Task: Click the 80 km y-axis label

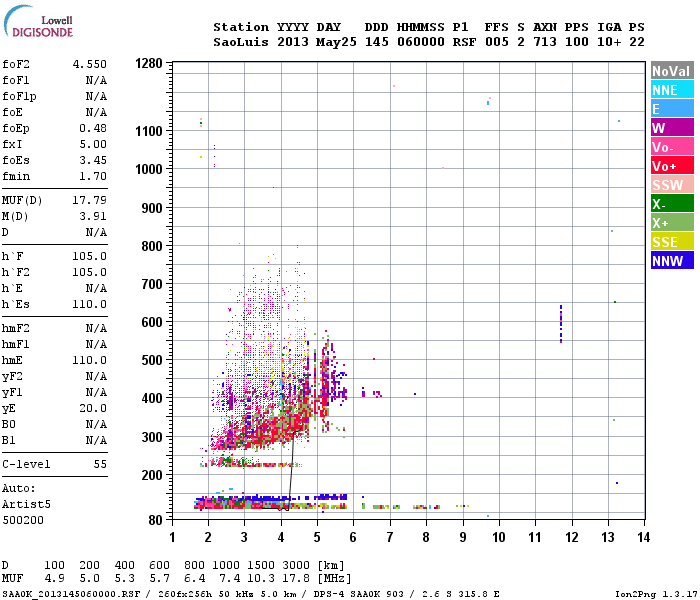Action: [x=155, y=520]
